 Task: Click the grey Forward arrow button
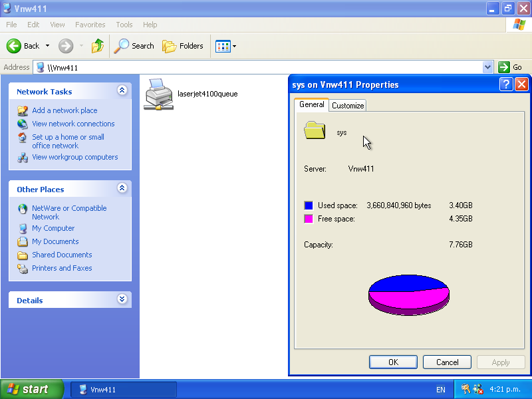tap(66, 46)
